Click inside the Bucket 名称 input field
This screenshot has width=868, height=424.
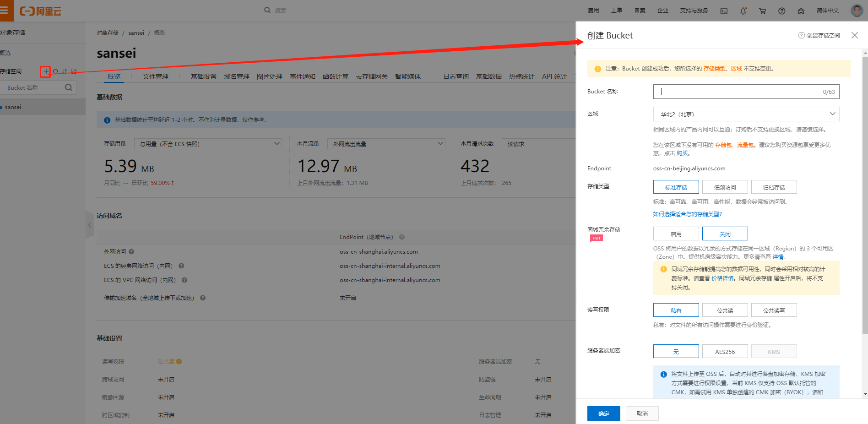pos(746,92)
